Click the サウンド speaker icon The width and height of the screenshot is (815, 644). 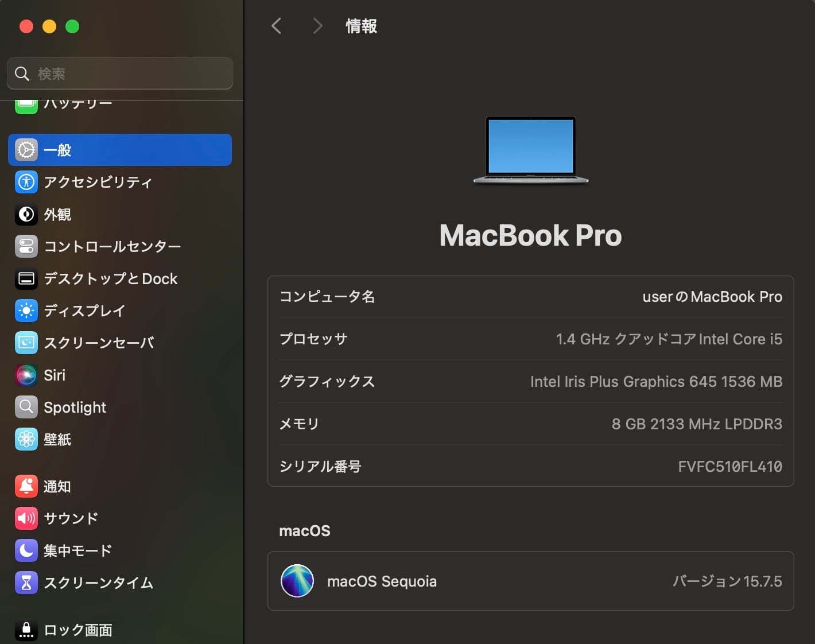click(x=26, y=518)
